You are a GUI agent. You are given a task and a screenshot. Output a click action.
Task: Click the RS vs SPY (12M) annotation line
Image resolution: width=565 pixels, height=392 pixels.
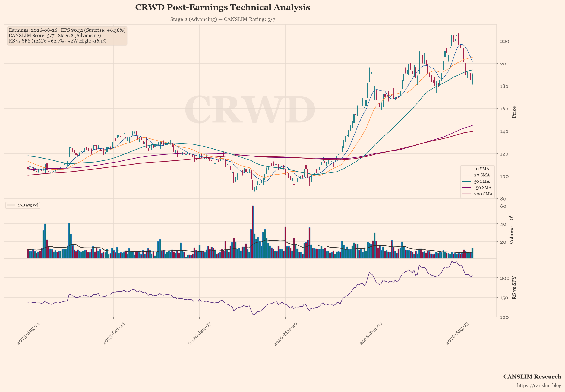pos(58,41)
